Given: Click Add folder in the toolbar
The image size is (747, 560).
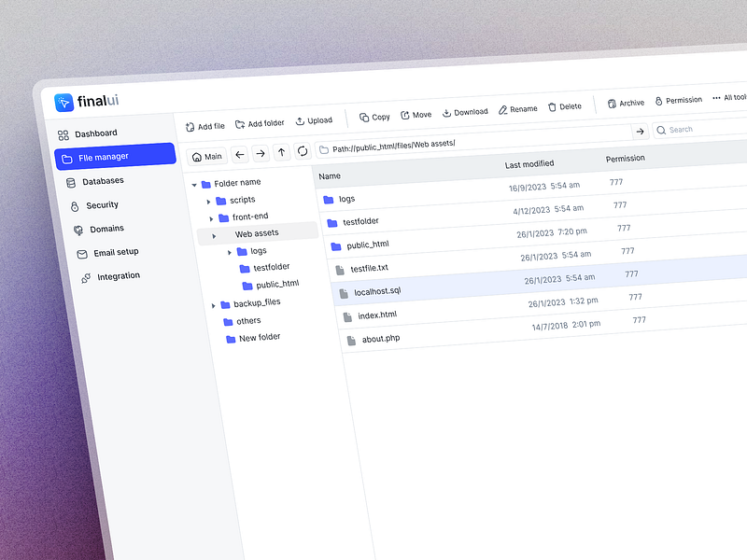Looking at the screenshot, I should pyautogui.click(x=260, y=123).
